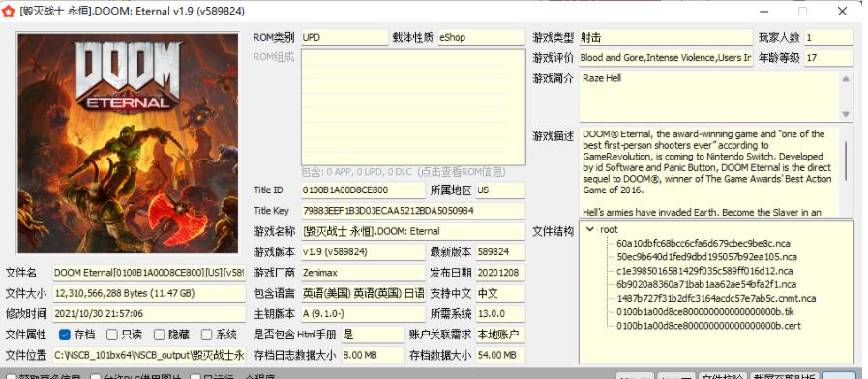Image resolution: width=868 pixels, height=379 pixels.
Task: Click the 修改时间 field 2021/10/30 21:57:06
Action: (149, 313)
